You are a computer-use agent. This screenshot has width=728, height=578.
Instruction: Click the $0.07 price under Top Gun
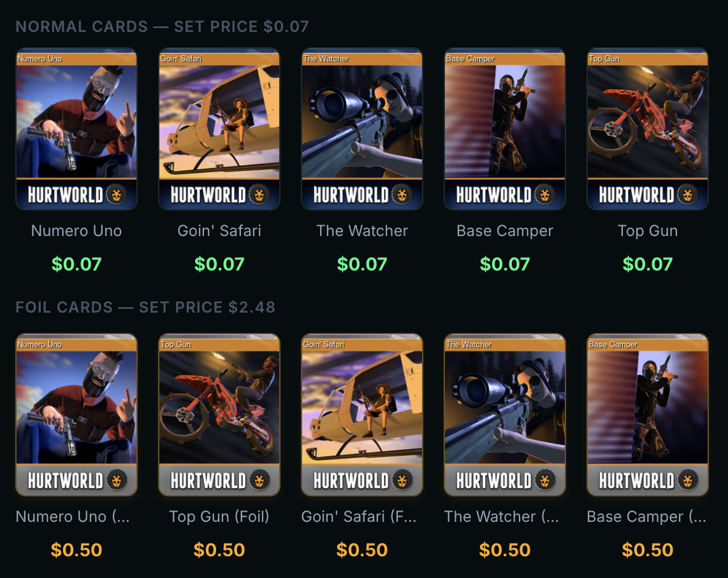click(x=648, y=264)
